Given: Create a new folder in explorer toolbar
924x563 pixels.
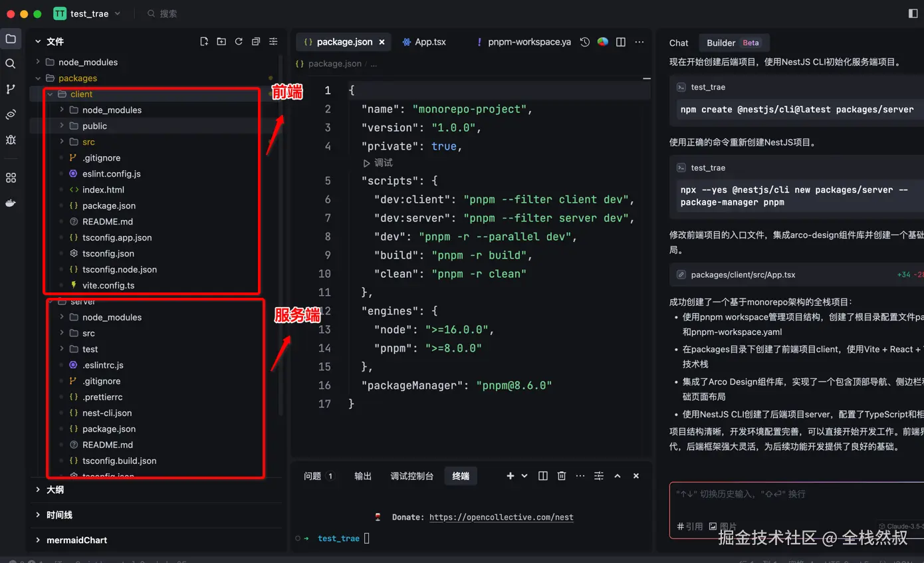Looking at the screenshot, I should (x=221, y=41).
